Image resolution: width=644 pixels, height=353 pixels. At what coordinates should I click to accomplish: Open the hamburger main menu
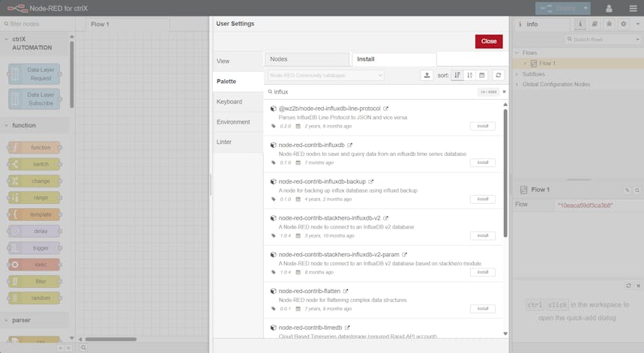[x=630, y=8]
